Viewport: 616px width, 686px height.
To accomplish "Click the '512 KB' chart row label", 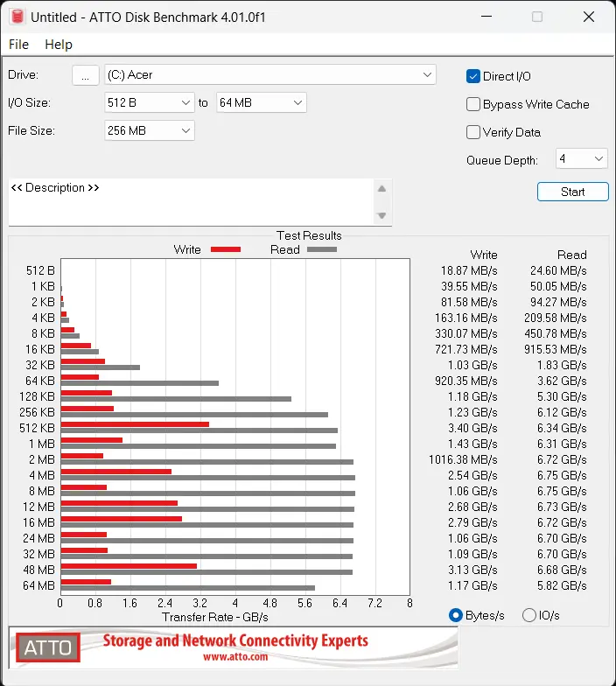I will coord(37,429).
